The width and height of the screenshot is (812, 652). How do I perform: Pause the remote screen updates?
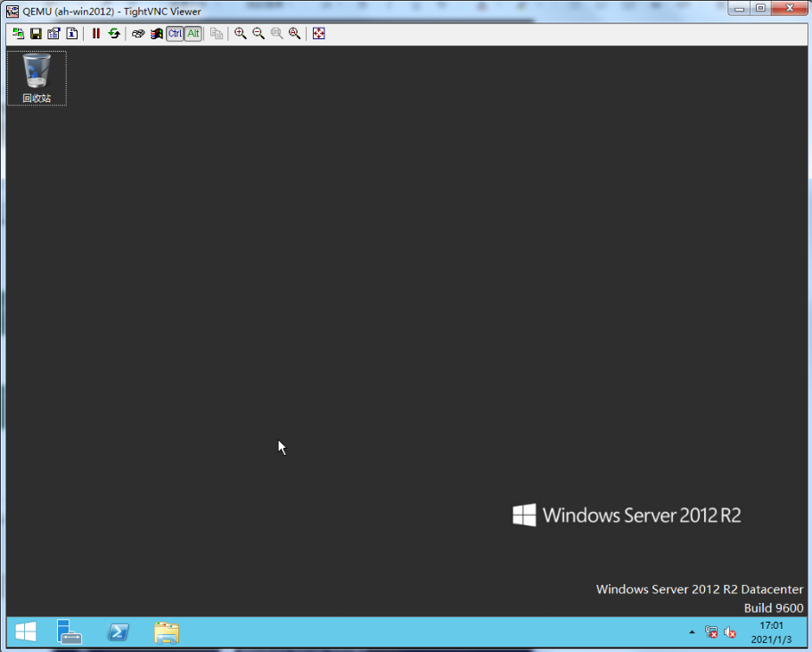tap(96, 34)
